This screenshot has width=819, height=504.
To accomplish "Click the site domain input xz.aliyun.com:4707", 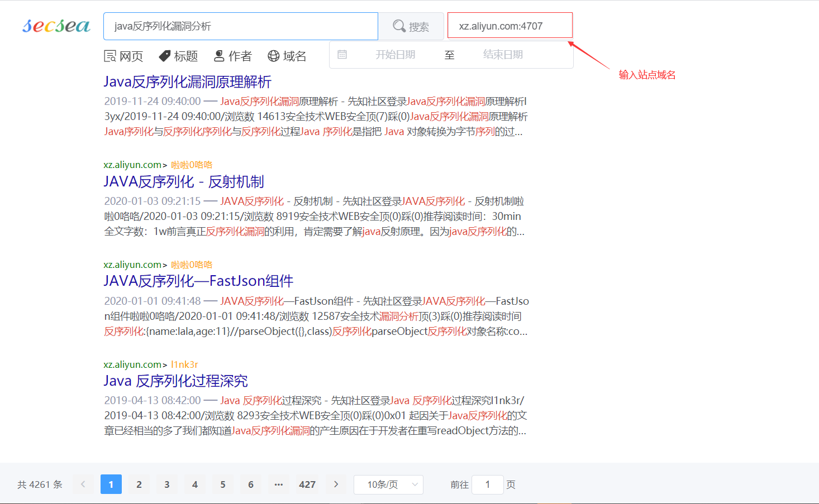I will 510,26.
